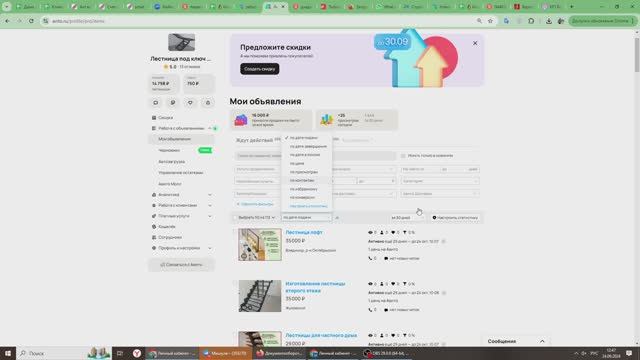The image size is (640, 360).
Task: Open Мои объявления in the sidebar
Action: click(182, 139)
